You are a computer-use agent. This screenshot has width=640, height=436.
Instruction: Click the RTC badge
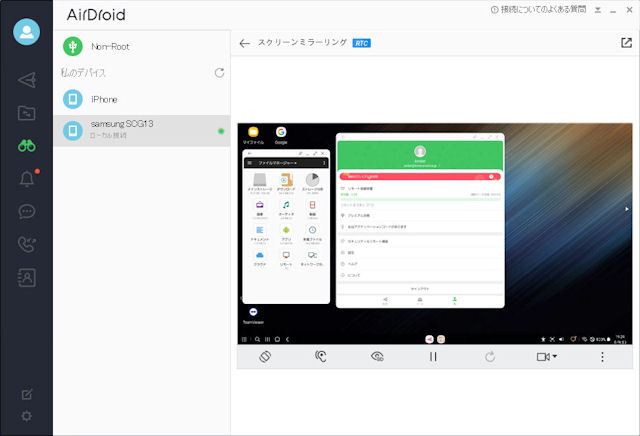click(362, 43)
